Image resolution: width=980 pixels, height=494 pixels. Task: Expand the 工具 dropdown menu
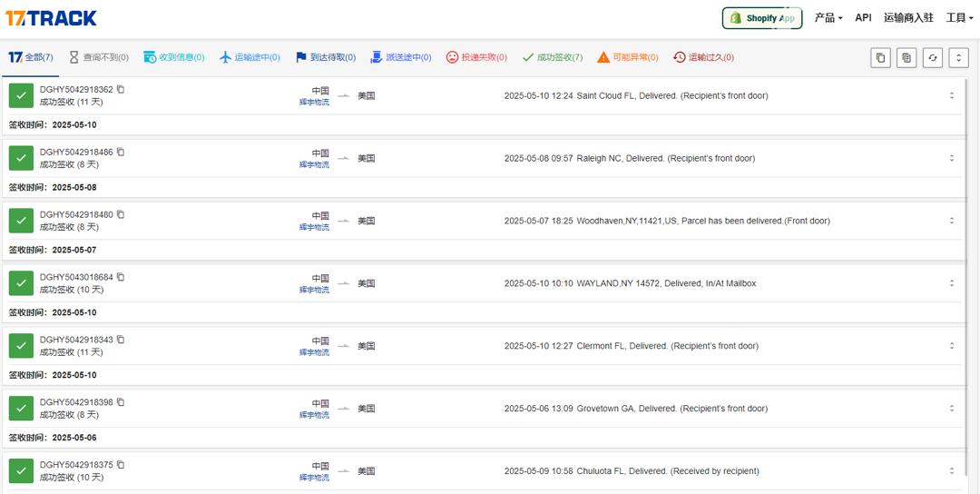pos(959,18)
